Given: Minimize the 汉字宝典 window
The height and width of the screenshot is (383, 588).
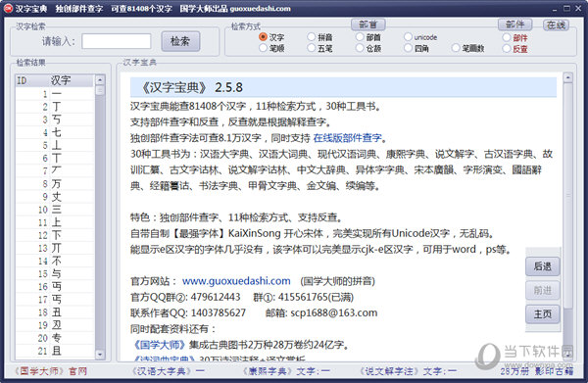Looking at the screenshot, I should tap(556, 8).
